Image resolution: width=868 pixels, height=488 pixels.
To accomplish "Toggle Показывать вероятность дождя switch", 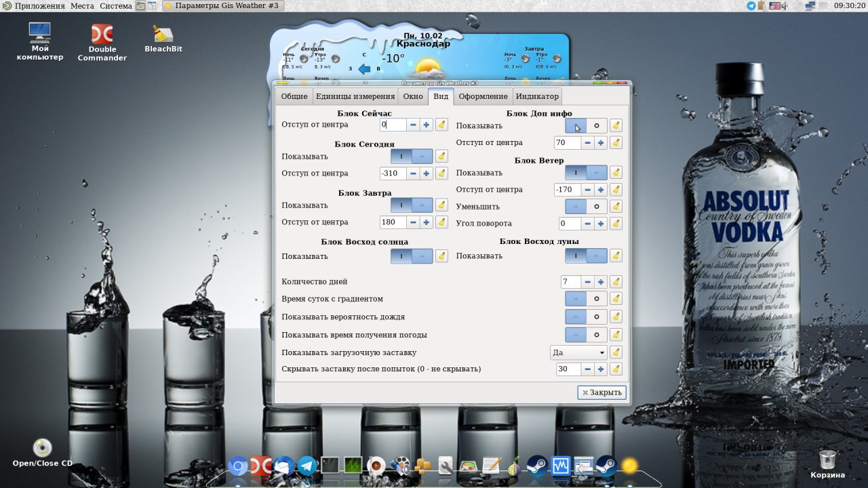I will pos(586,317).
